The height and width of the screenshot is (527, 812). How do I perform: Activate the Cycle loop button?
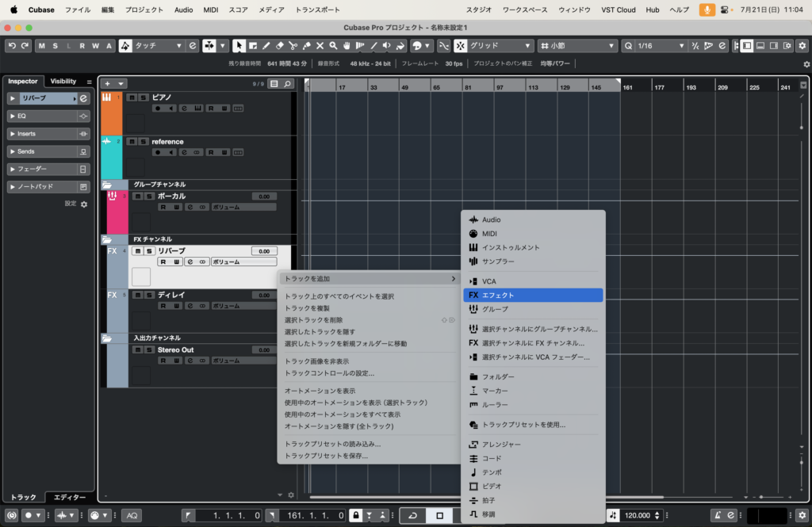pos(413,515)
